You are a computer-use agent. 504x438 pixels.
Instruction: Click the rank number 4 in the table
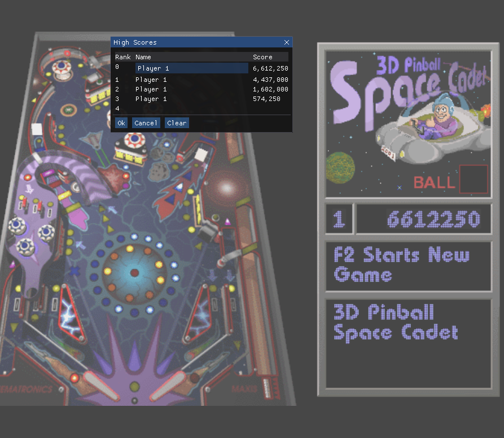(x=117, y=108)
